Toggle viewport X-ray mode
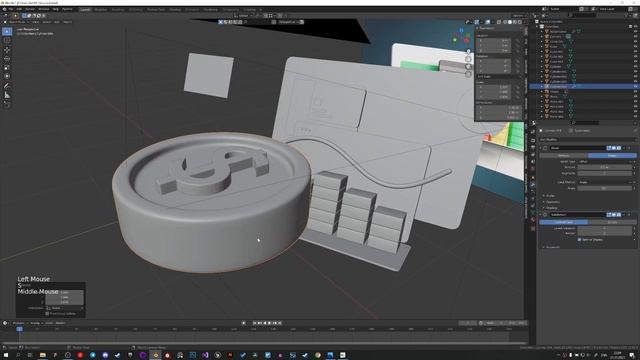640x360 pixels. [499, 22]
